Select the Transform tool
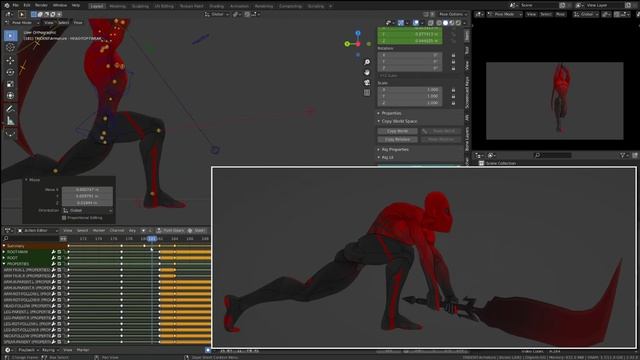 click(x=10, y=96)
